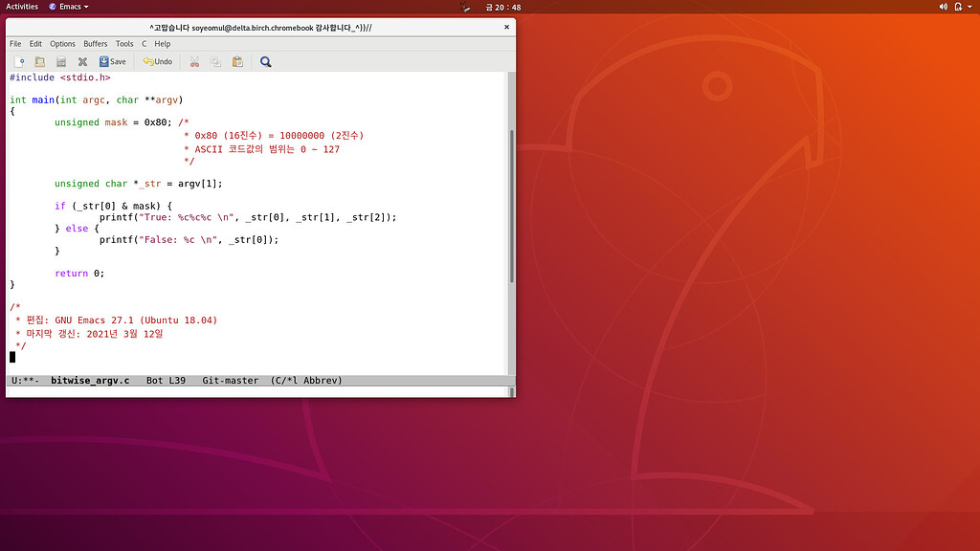
Task: Click the New File toolbar icon
Action: click(19, 61)
